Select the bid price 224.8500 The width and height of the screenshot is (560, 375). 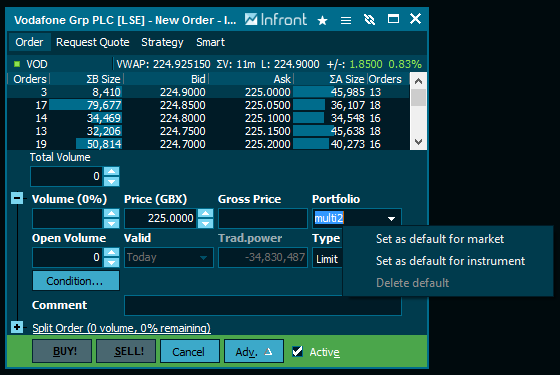click(182, 105)
